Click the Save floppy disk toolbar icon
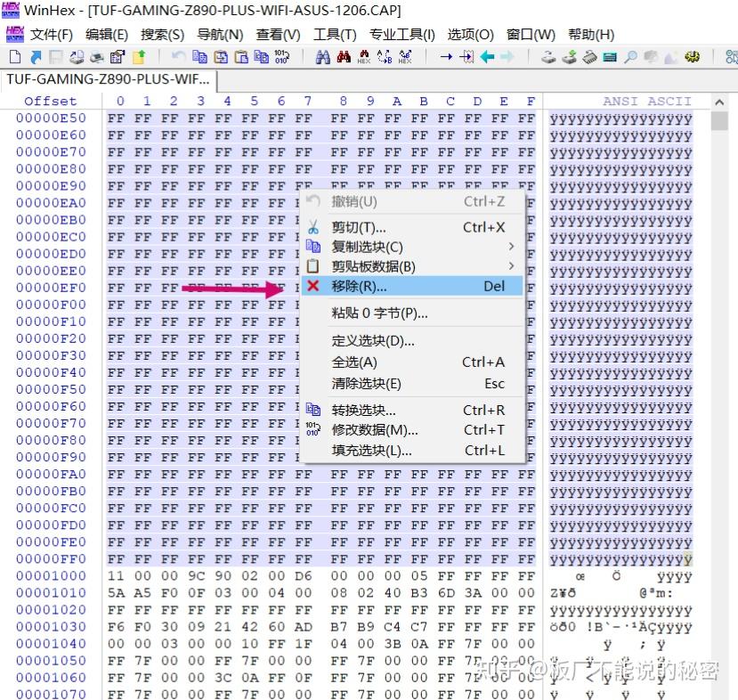Viewport: 738px width, 700px height. pos(56,57)
